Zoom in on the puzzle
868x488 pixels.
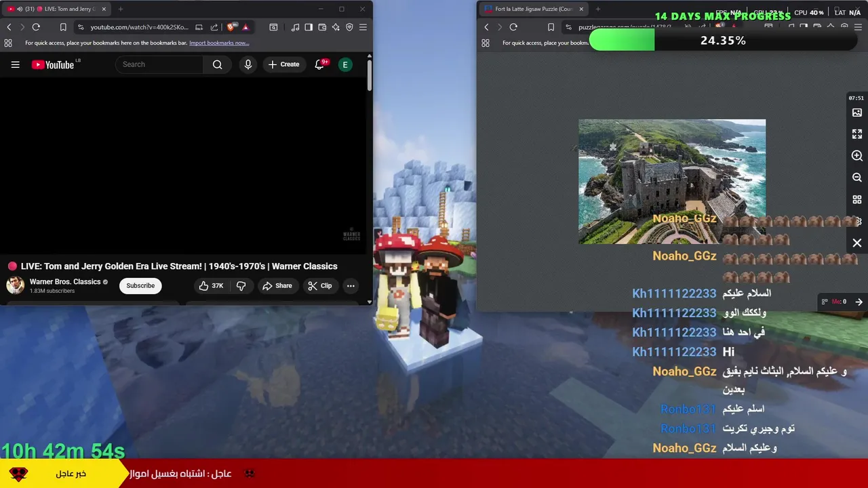857,156
